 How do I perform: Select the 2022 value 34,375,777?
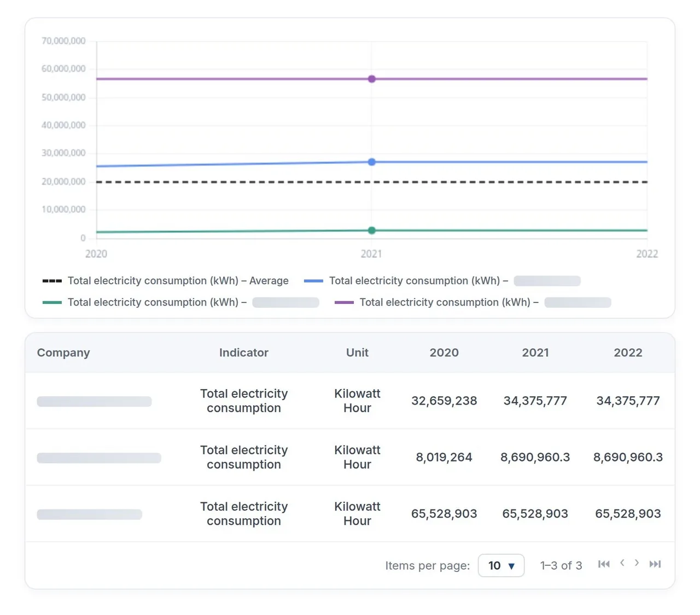628,401
